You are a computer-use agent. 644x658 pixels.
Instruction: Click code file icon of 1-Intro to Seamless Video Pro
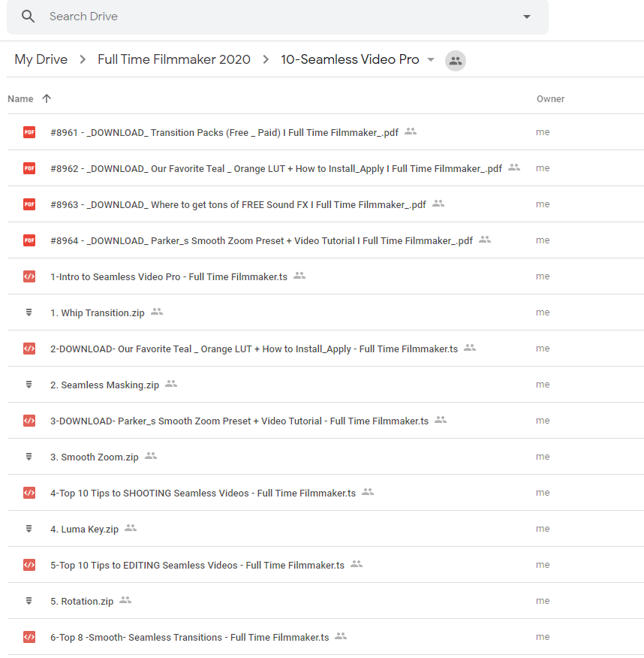29,276
